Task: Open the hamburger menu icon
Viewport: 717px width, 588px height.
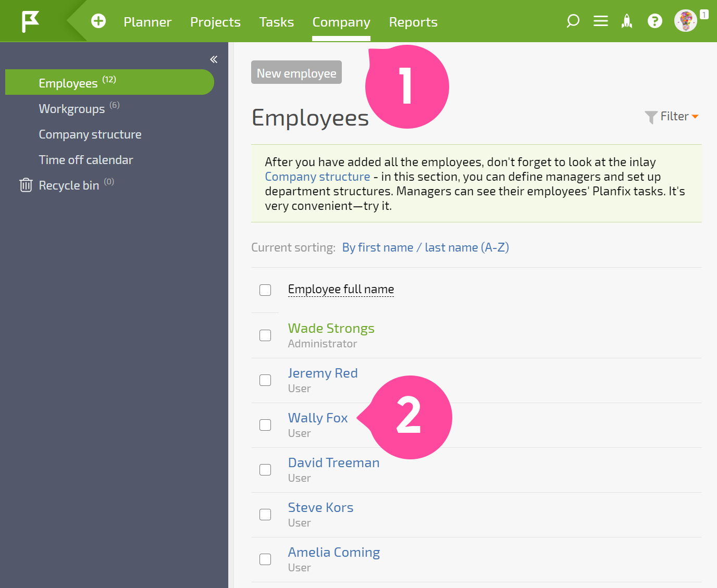Action: click(601, 21)
